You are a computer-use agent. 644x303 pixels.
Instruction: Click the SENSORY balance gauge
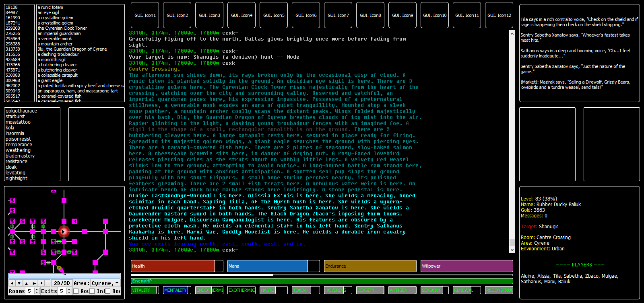[435, 290]
